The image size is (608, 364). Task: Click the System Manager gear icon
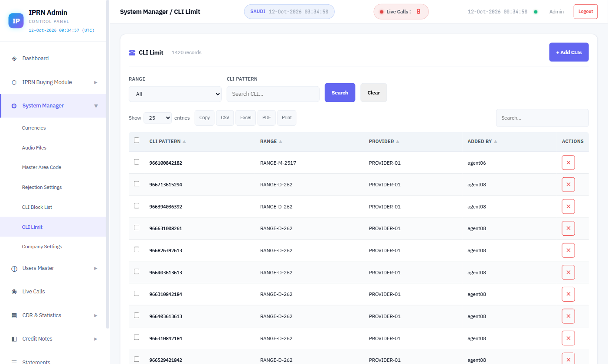(14, 106)
